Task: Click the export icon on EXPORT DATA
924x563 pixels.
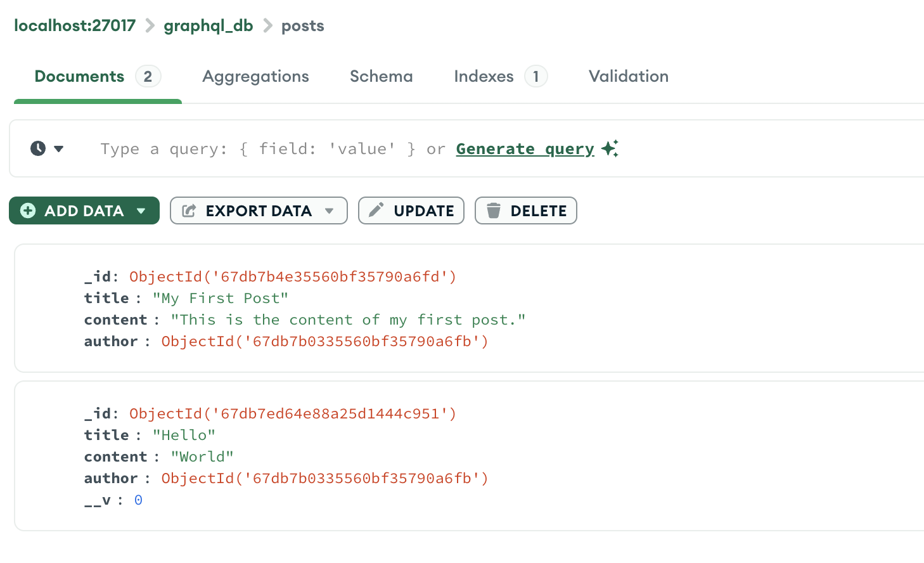Action: (x=188, y=210)
